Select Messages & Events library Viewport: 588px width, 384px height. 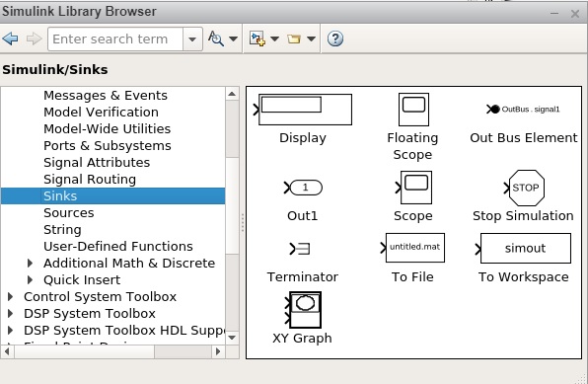click(106, 96)
